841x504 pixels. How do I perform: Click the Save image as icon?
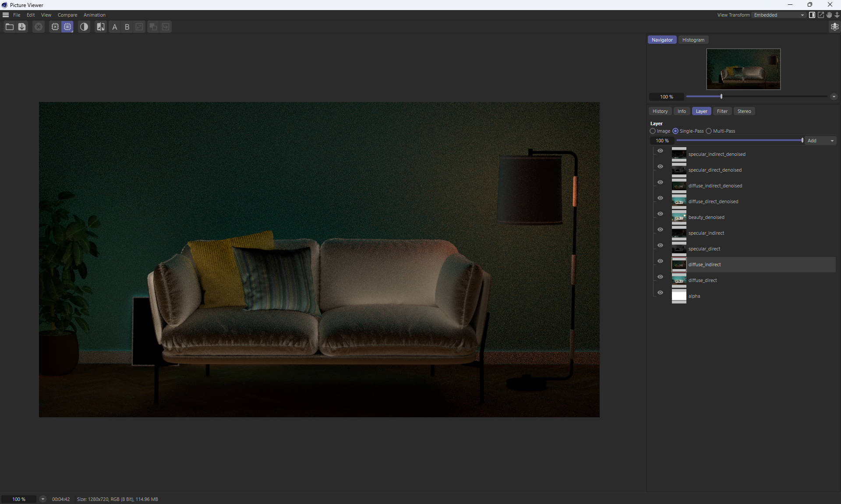[x=22, y=27]
